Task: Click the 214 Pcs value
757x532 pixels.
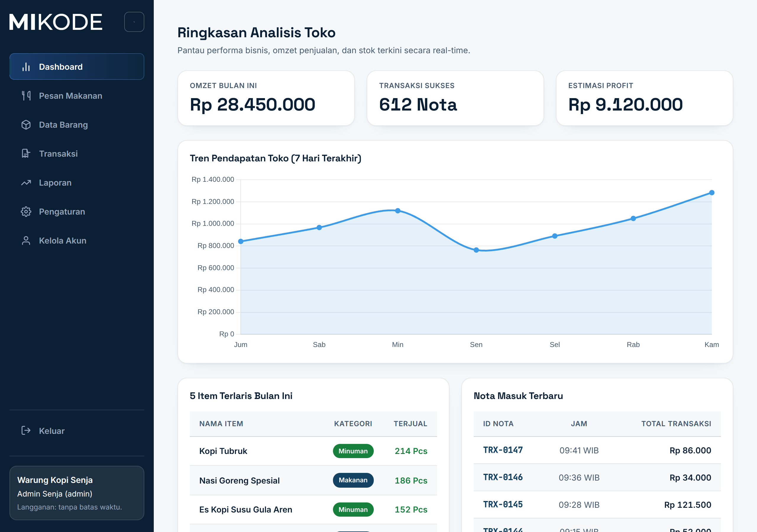Action: pos(411,451)
